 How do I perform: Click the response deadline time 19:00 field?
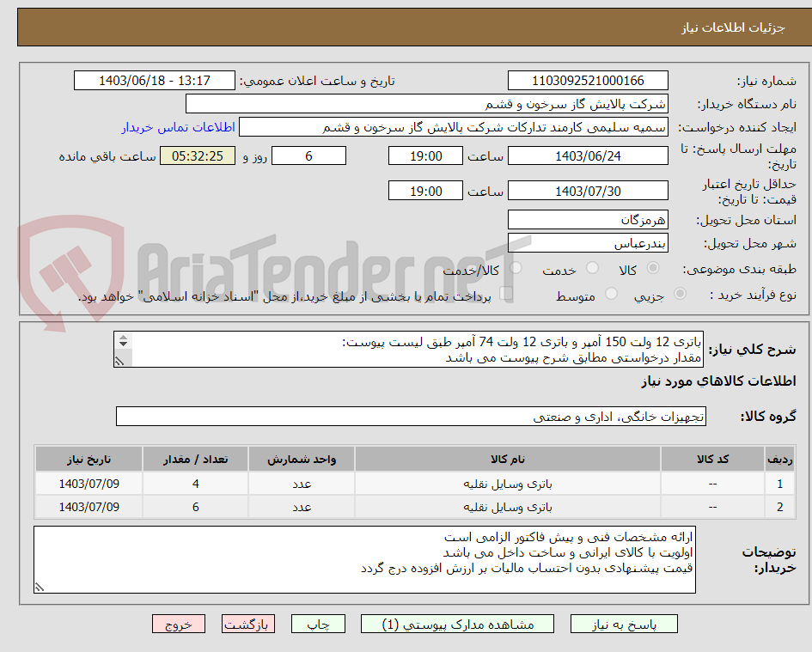[425, 155]
